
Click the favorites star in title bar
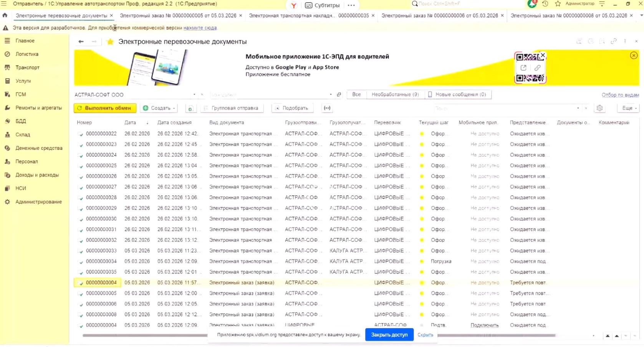tap(558, 4)
